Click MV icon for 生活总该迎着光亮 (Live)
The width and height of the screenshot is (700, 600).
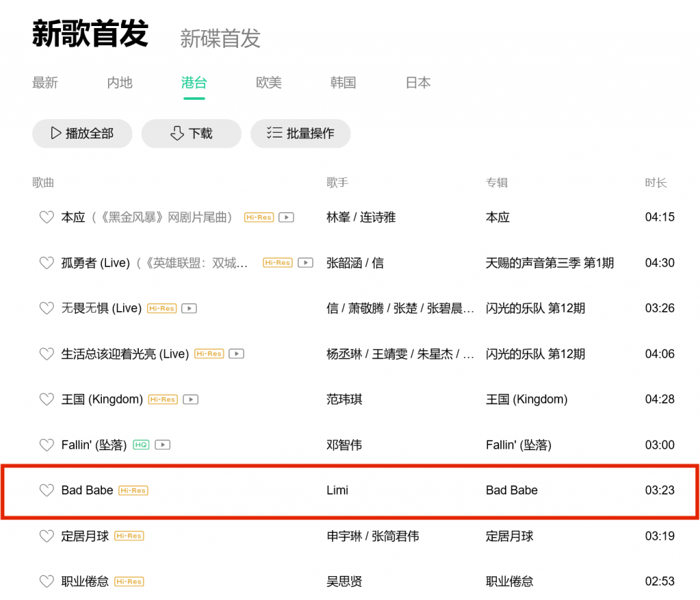(x=237, y=354)
